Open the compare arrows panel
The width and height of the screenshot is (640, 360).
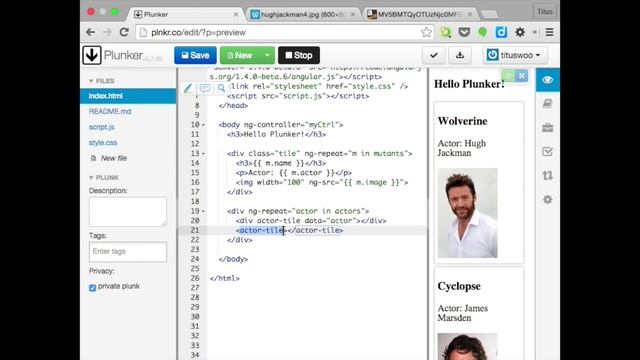[x=547, y=176]
